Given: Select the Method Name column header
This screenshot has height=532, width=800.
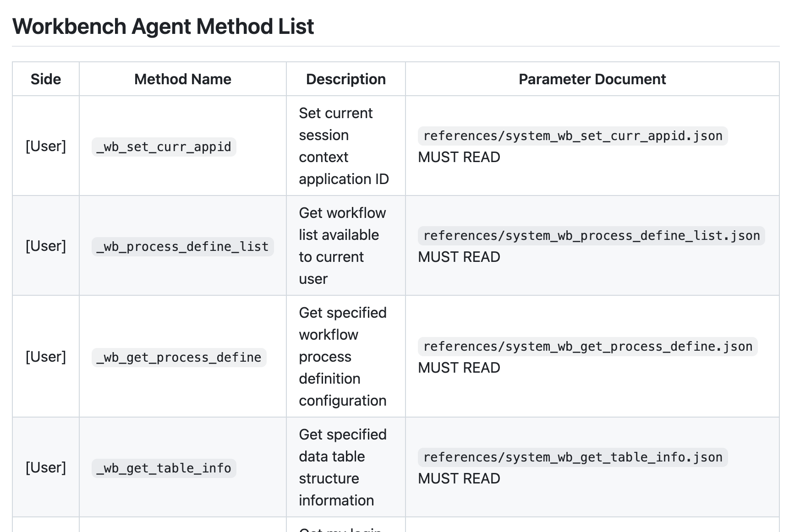Looking at the screenshot, I should (183, 79).
